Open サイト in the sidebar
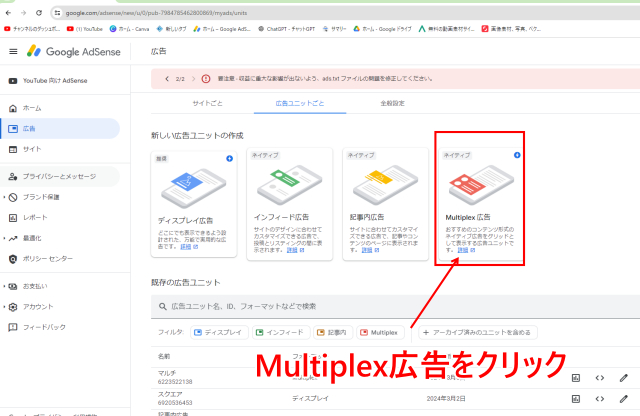Viewport: 640px width, 416px height. 60,149
